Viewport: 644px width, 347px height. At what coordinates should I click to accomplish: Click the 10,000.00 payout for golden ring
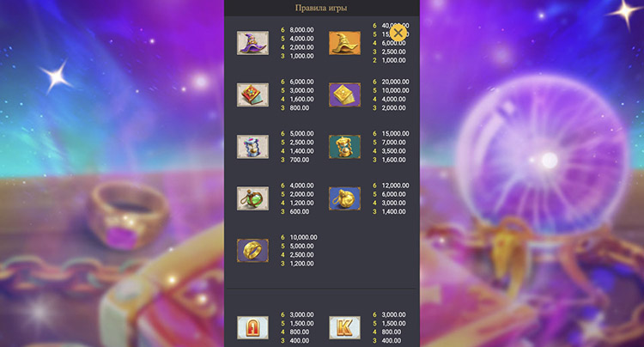301,236
